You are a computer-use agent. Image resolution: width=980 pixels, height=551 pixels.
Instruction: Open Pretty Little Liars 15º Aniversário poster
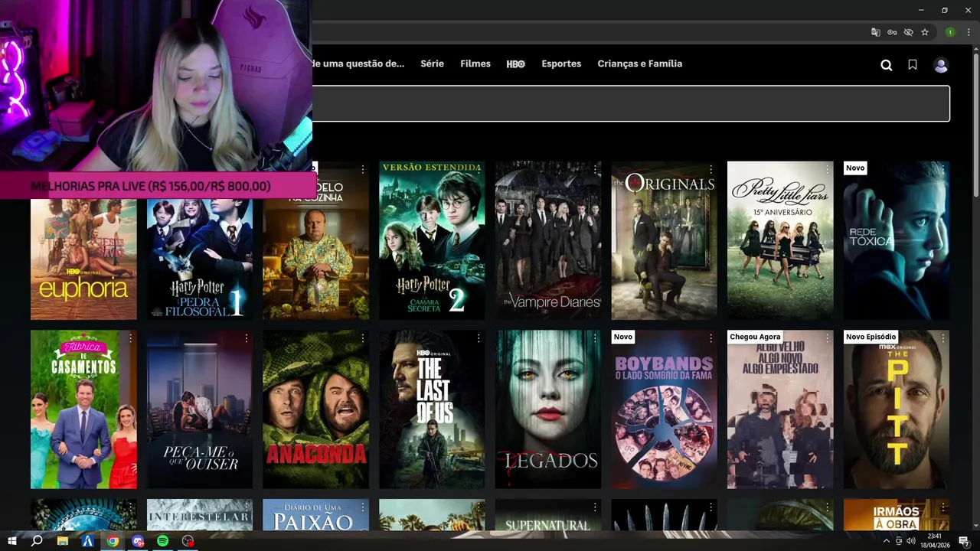(x=780, y=240)
